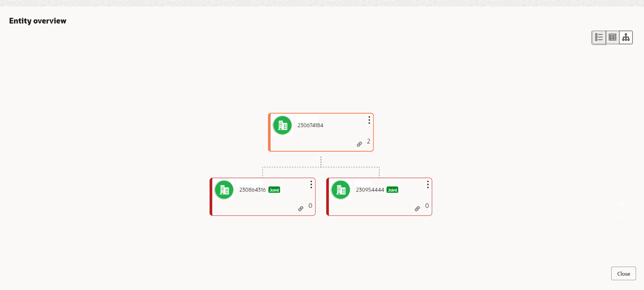Click the building icon on entity 230954444
Viewport: 644px width, 290px height.
click(x=341, y=190)
